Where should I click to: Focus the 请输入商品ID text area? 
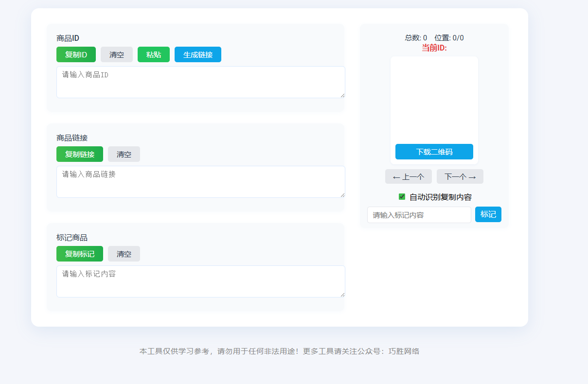[x=200, y=82]
